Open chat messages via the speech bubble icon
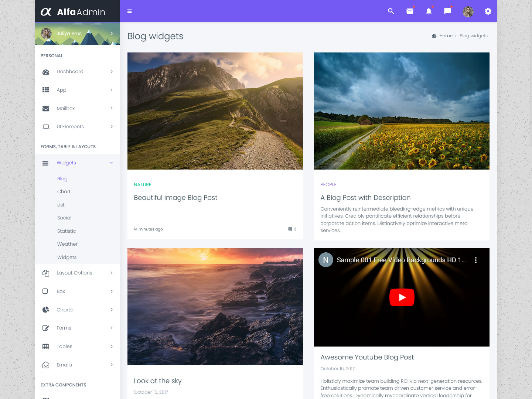This screenshot has width=532, height=399. tap(447, 11)
